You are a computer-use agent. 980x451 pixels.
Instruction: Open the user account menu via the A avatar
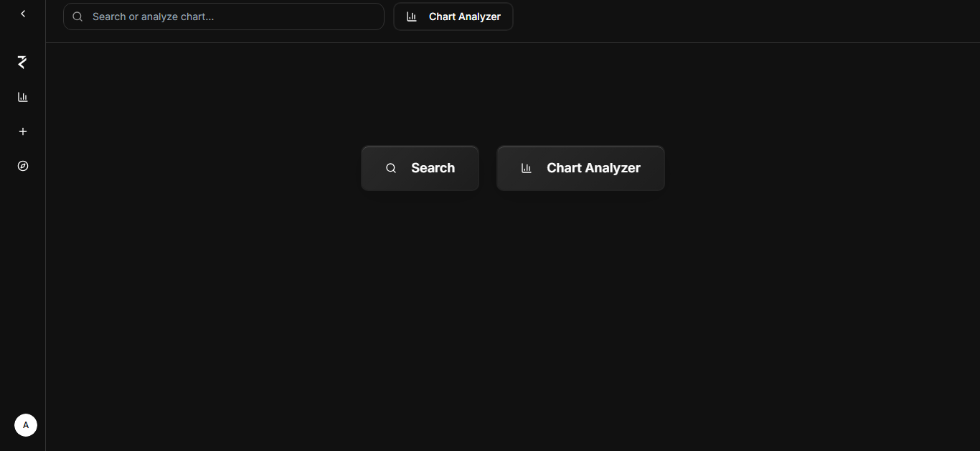26,425
